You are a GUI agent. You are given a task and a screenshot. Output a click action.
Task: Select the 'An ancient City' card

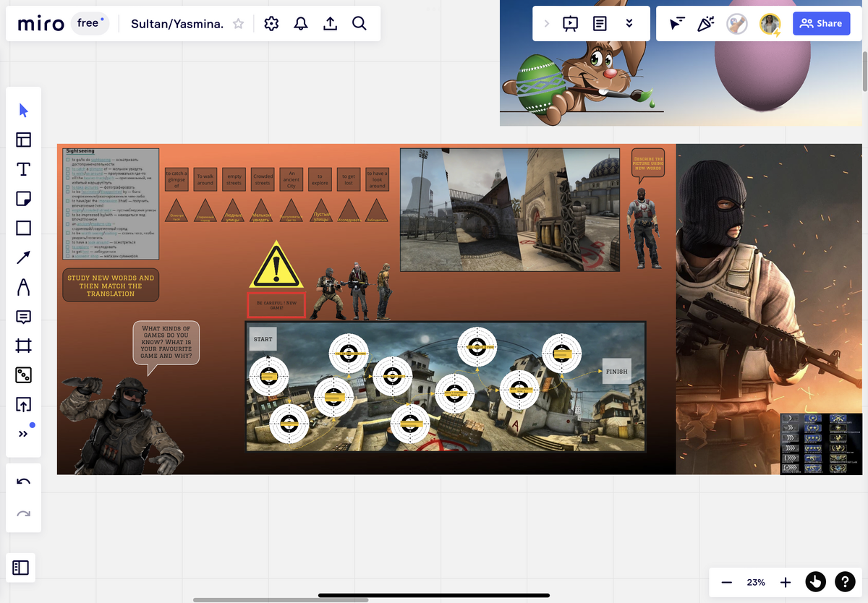(292, 179)
